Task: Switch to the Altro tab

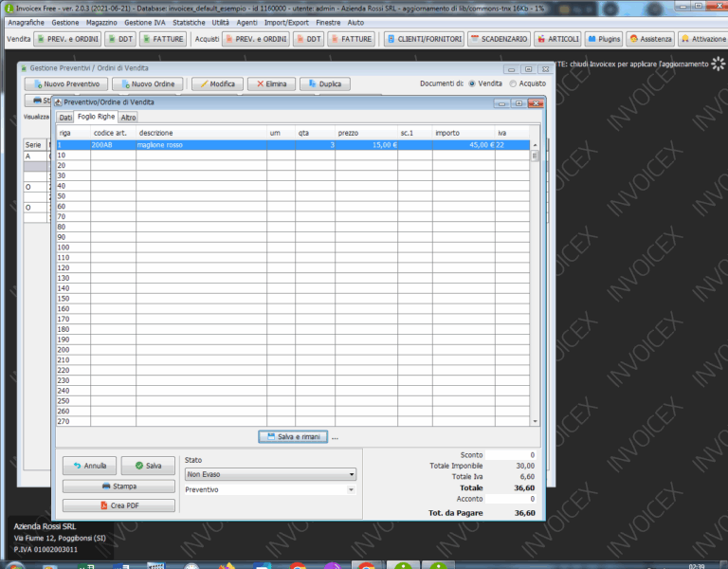Action: [x=128, y=118]
